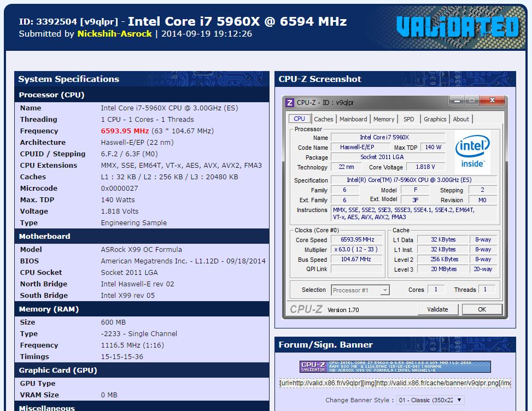Click the OK button in CPU-Z
This screenshot has width=532, height=411.
pos(481,309)
